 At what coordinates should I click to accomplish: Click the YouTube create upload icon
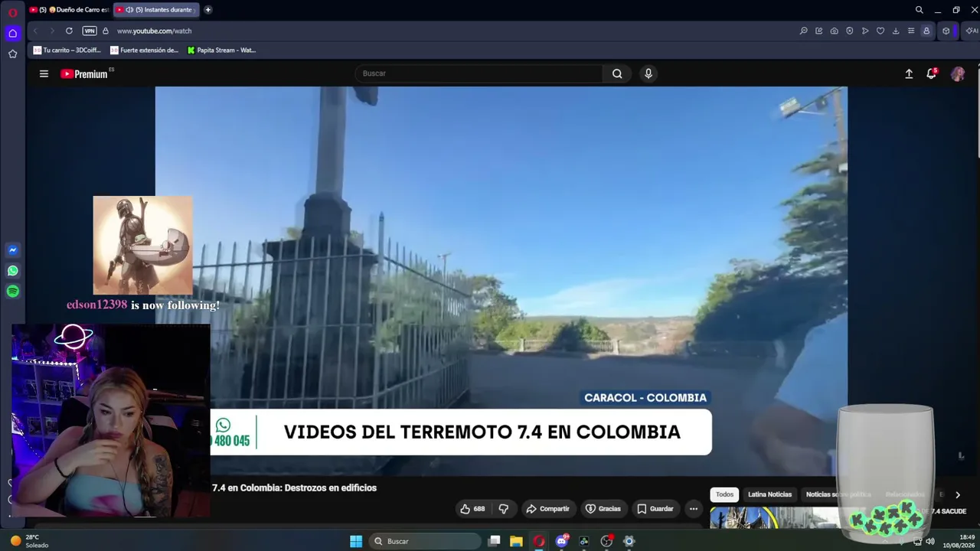pos(909,73)
